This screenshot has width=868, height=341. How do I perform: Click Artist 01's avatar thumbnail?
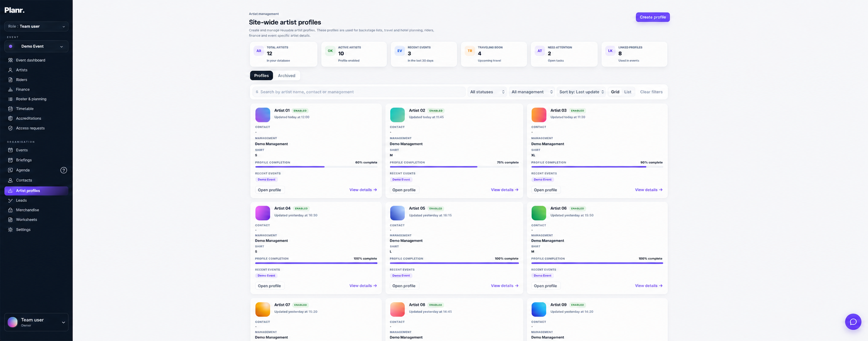(x=263, y=115)
